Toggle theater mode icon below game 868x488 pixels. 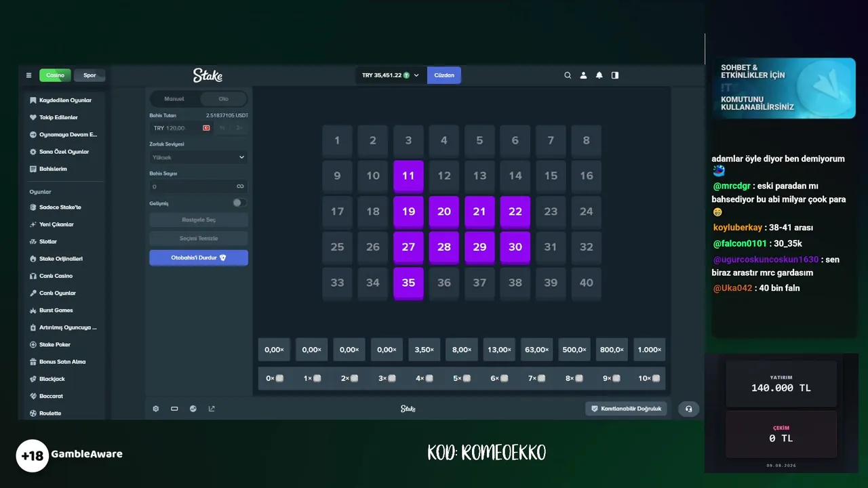(x=174, y=409)
